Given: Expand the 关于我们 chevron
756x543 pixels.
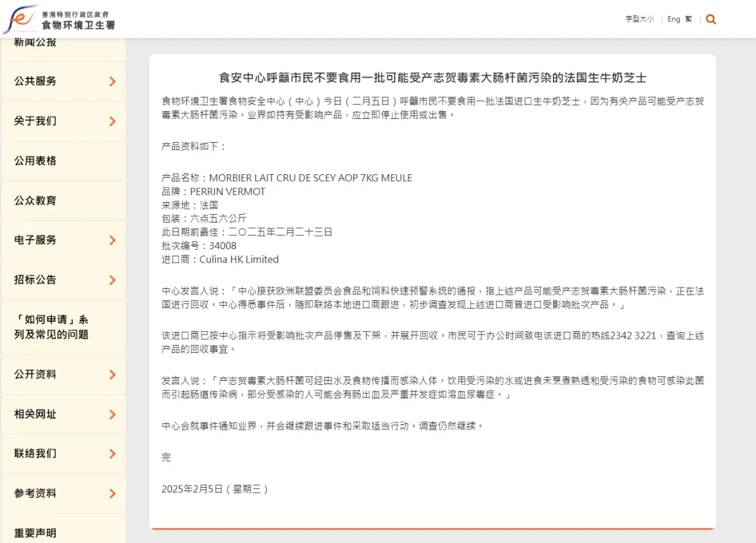Looking at the screenshot, I should (x=112, y=122).
